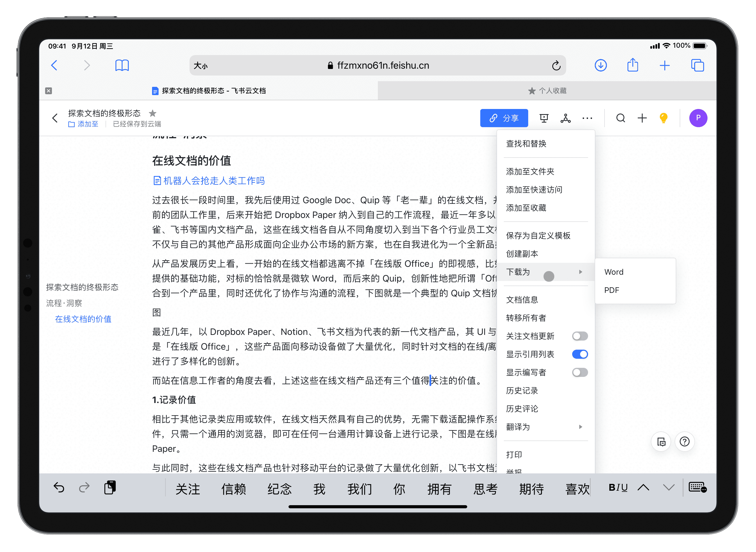Select the 探索文档的终极形态 browser tab
Screen dimensions: 756x552
click(x=209, y=91)
